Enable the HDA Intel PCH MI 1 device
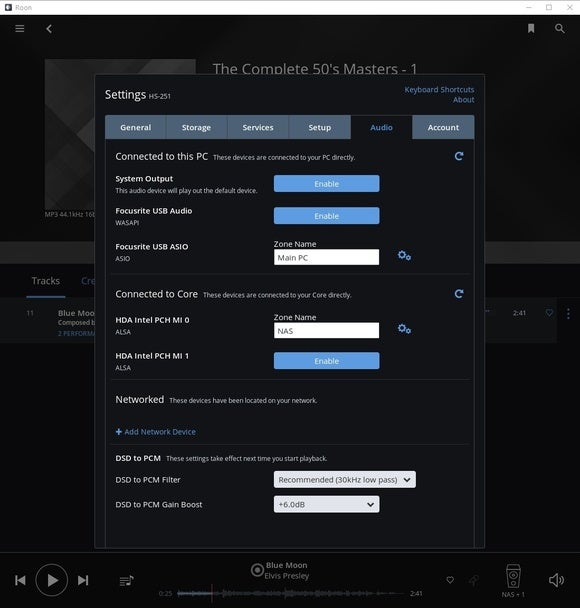Viewport: 580px width, 608px height. point(326,361)
